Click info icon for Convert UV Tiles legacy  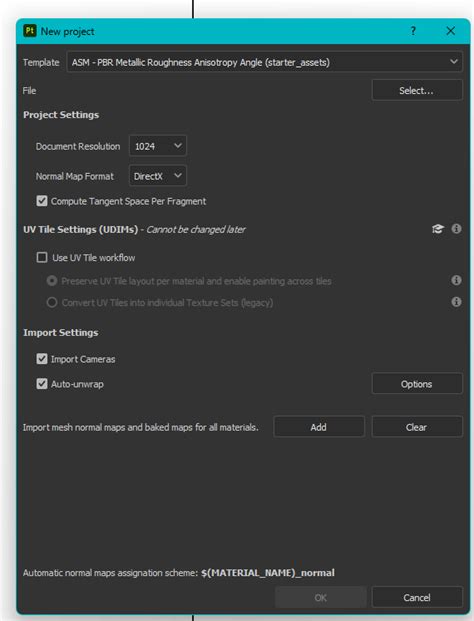click(x=456, y=302)
